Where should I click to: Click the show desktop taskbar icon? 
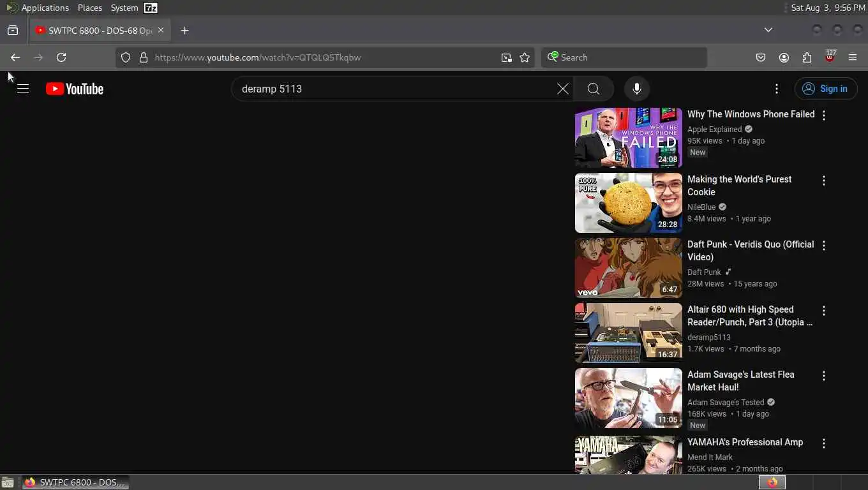(8, 482)
